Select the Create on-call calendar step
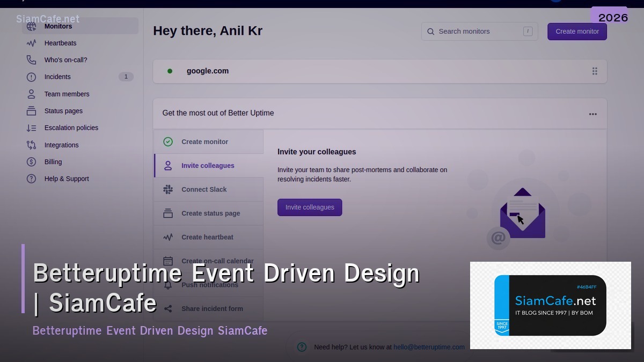Image resolution: width=644 pixels, height=362 pixels. [217, 261]
